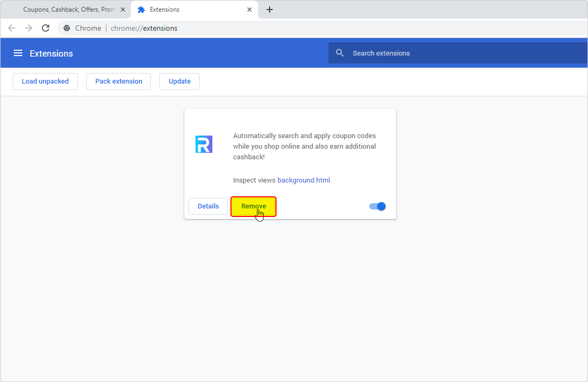Disable the coupon extension toggle switch
Screen dimensions: 588x382
(x=378, y=206)
